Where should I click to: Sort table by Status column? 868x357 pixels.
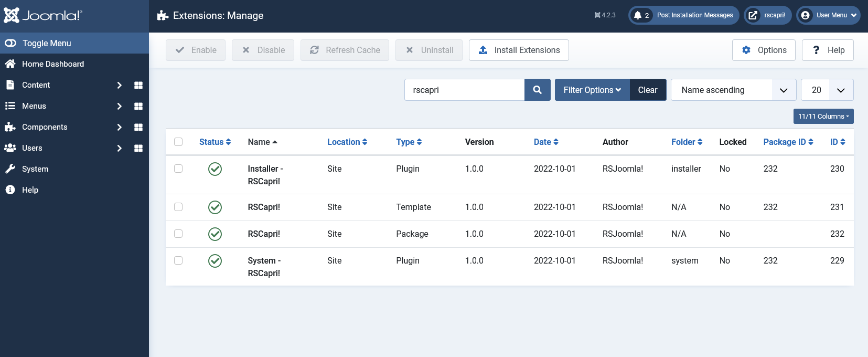[215, 142]
